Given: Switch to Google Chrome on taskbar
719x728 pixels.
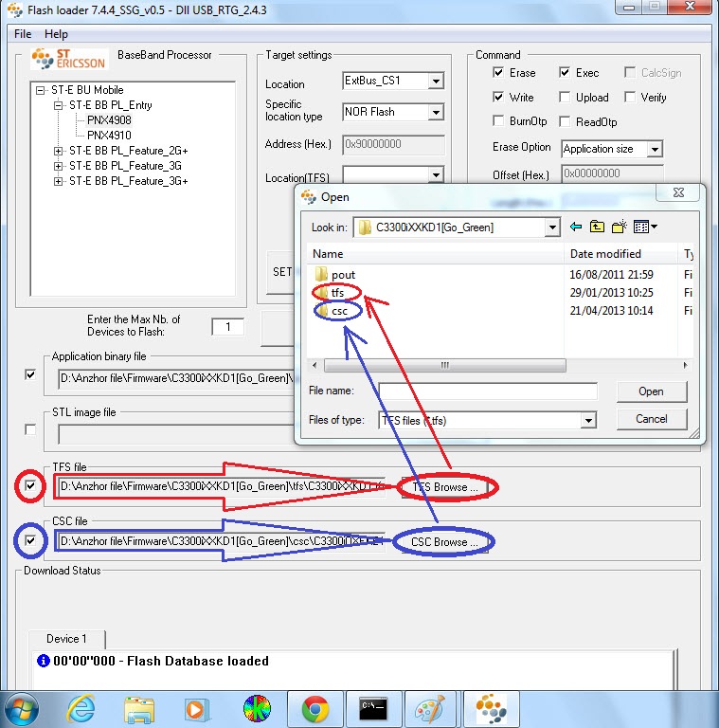Looking at the screenshot, I should tap(315, 709).
